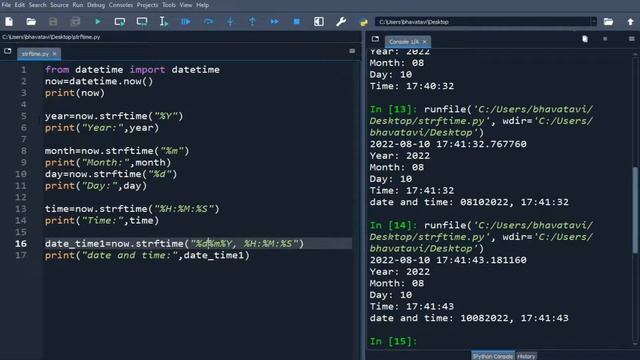Image resolution: width=640 pixels, height=360 pixels.
Task: Close the strftime.py editor tab
Action: pyautogui.click(x=55, y=53)
